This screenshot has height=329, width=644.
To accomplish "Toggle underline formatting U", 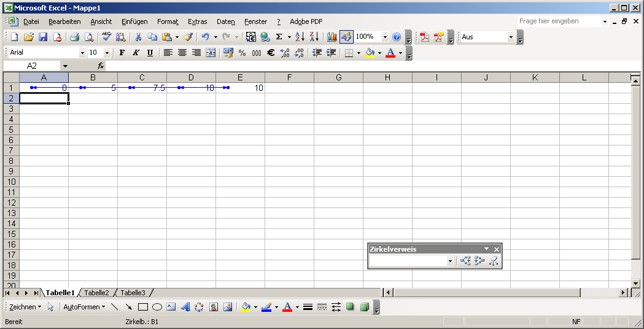I will click(x=150, y=53).
